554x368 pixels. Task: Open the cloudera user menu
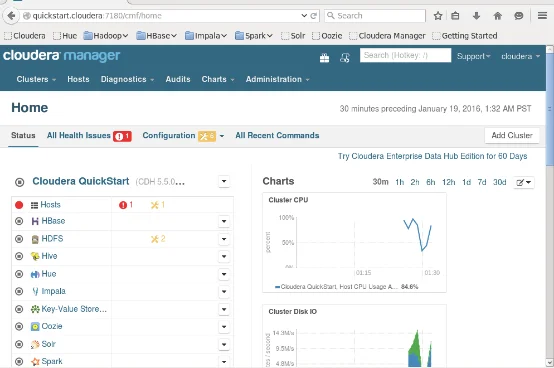(521, 57)
